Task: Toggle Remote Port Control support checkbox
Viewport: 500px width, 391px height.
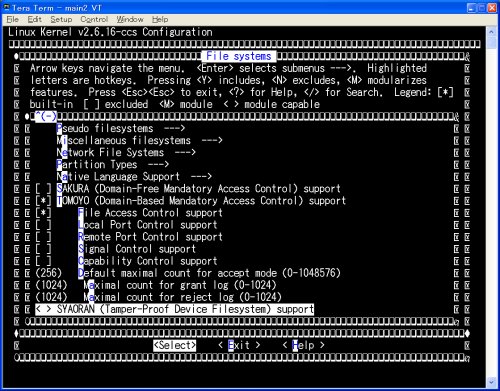Action: coord(43,237)
